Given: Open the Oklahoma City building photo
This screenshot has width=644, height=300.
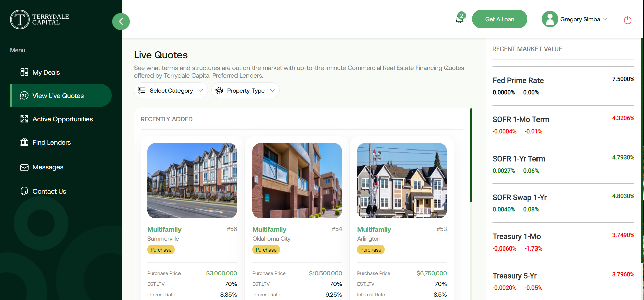Looking at the screenshot, I should 297,181.
